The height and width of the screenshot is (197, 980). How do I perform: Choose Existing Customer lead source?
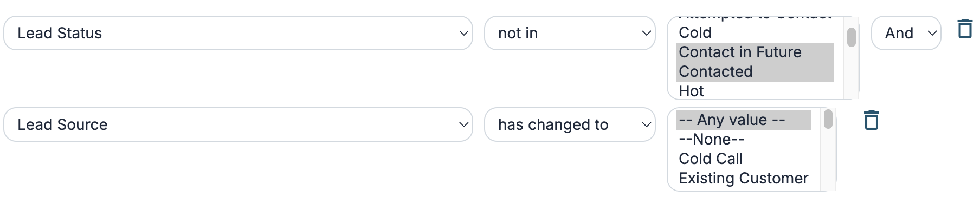pos(744,179)
